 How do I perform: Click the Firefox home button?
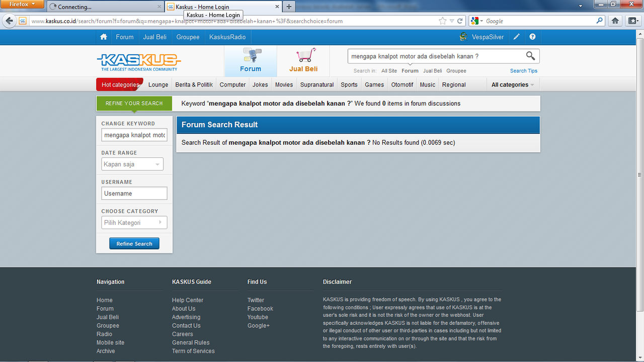click(x=615, y=21)
